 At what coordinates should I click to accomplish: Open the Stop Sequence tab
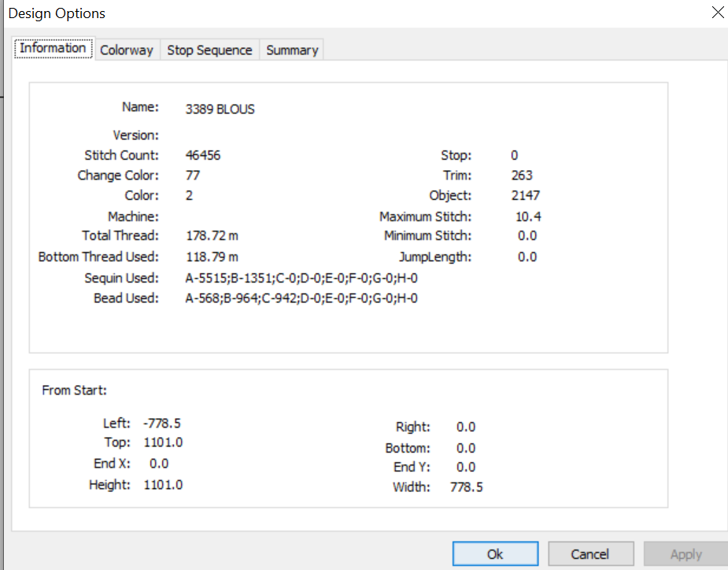pyautogui.click(x=210, y=50)
